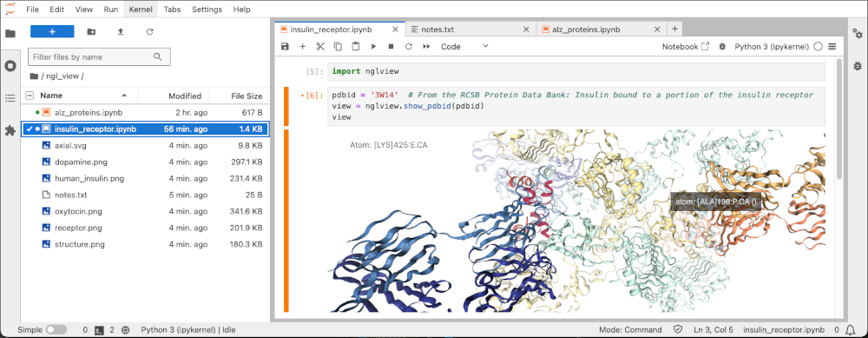Restart the kernel

tap(409, 47)
